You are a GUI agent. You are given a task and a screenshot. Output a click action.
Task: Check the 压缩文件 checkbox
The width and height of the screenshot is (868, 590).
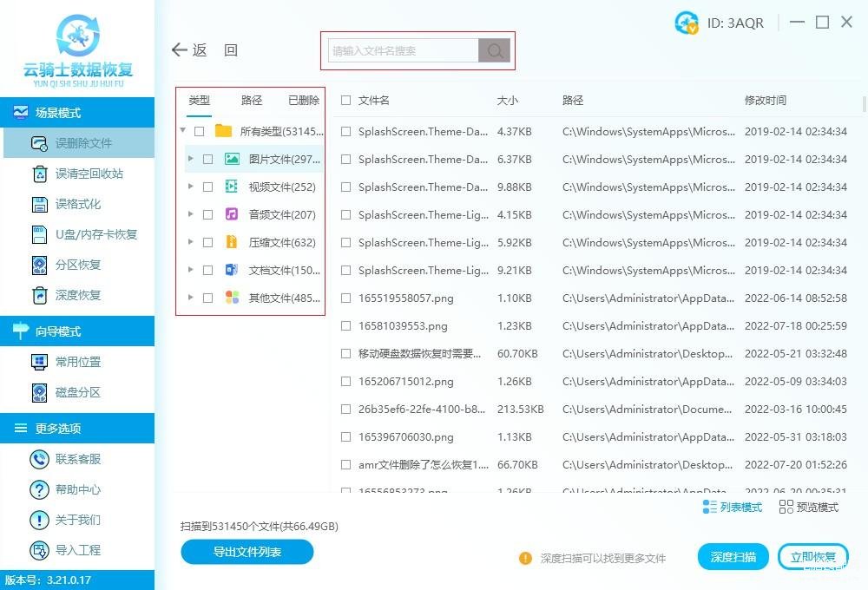(207, 242)
